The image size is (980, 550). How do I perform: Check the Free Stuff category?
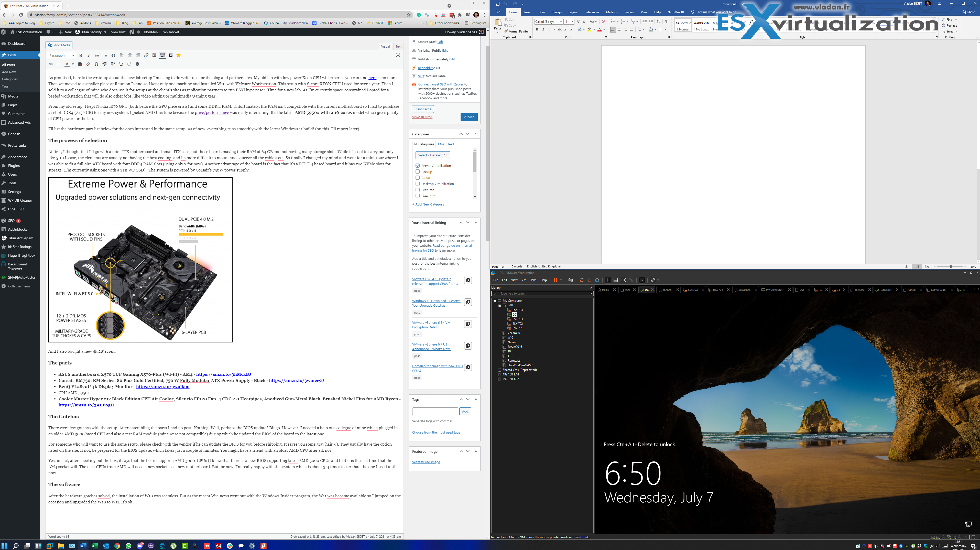pos(417,196)
